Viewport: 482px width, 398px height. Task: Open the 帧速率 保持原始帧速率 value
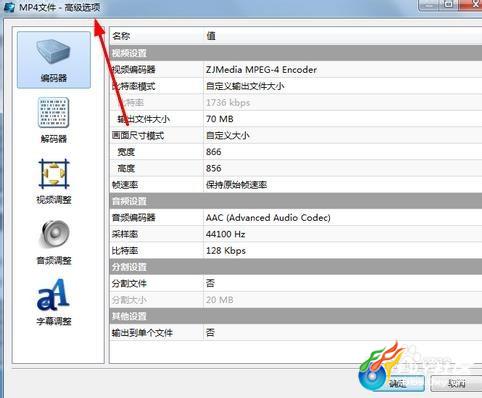tap(343, 185)
